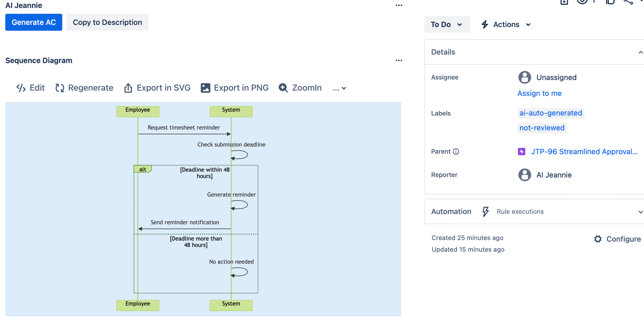644x324 pixels.
Task: Select the 'Generate reminder' message
Action: click(232, 195)
